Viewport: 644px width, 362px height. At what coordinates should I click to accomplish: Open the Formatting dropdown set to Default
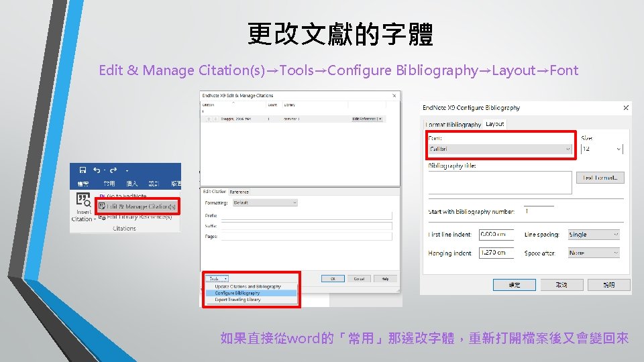(x=265, y=202)
